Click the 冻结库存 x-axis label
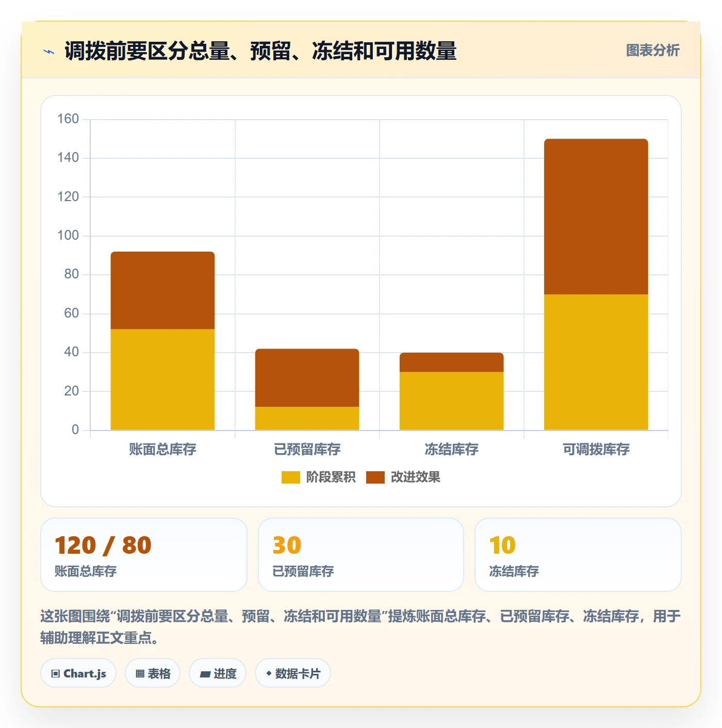Image resolution: width=722 pixels, height=728 pixels. (x=451, y=449)
